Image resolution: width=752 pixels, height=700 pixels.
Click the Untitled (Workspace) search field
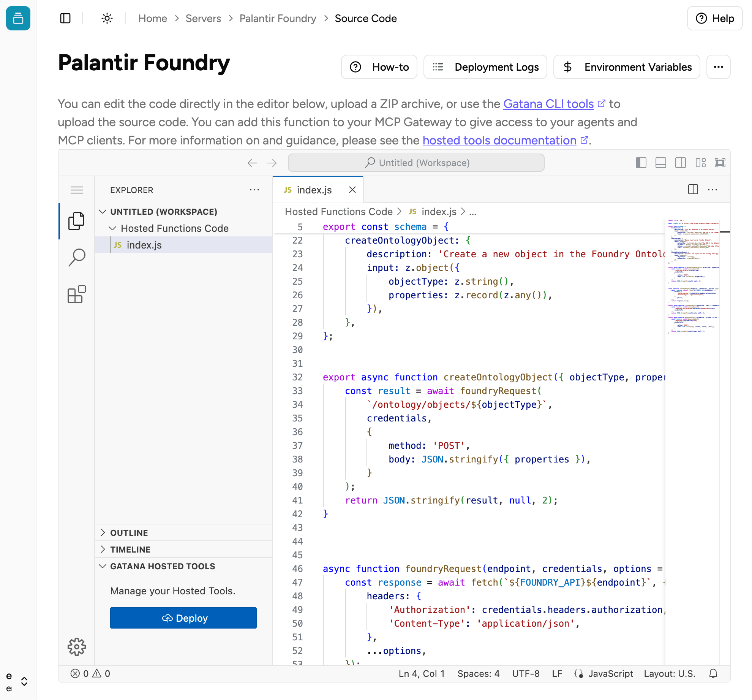click(416, 163)
